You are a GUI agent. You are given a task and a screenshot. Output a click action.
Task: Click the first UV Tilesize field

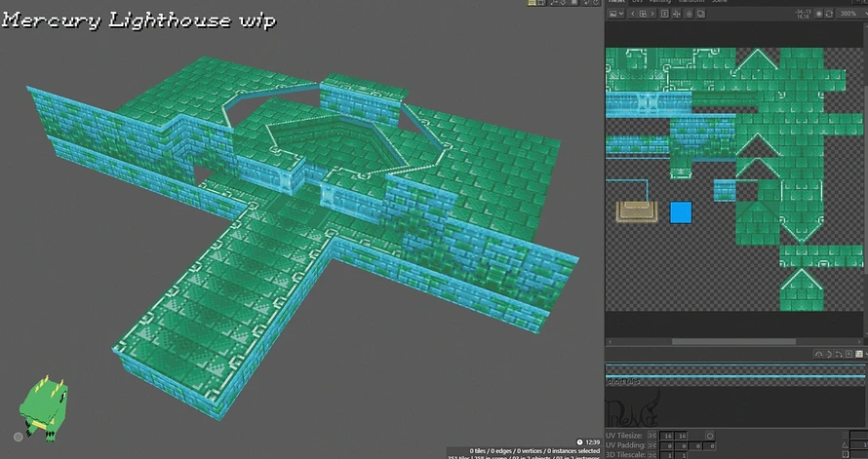[x=666, y=436]
